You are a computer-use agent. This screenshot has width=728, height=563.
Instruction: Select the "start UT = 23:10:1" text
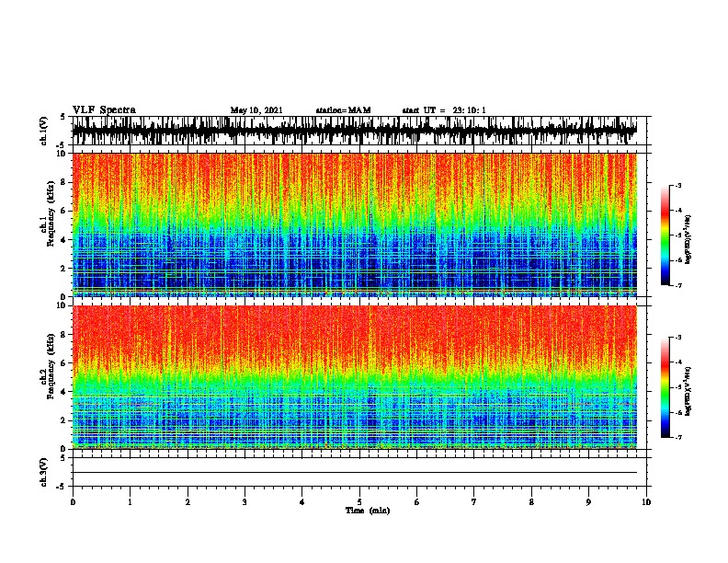[x=444, y=110]
